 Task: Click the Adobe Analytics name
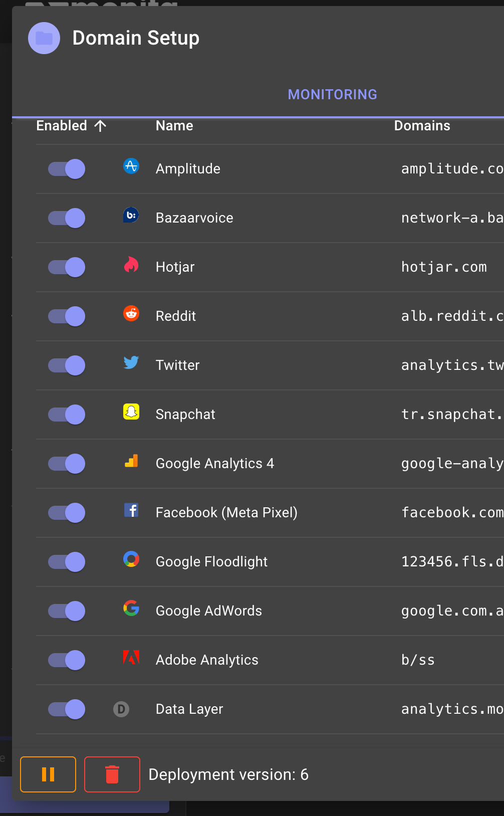click(207, 660)
